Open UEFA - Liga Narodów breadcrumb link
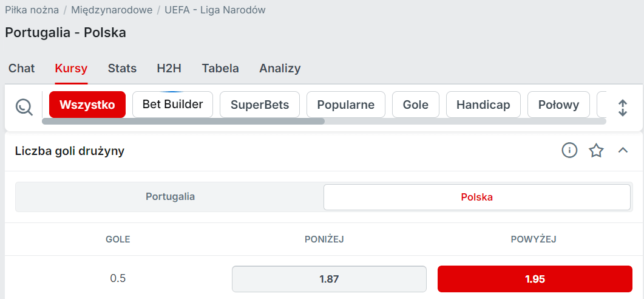644x299 pixels. coord(215,10)
